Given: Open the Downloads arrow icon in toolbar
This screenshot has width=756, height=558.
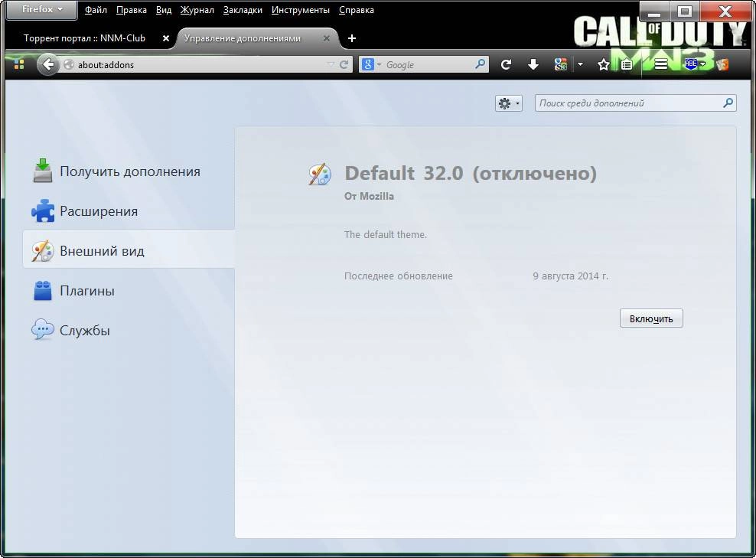Looking at the screenshot, I should pyautogui.click(x=533, y=64).
